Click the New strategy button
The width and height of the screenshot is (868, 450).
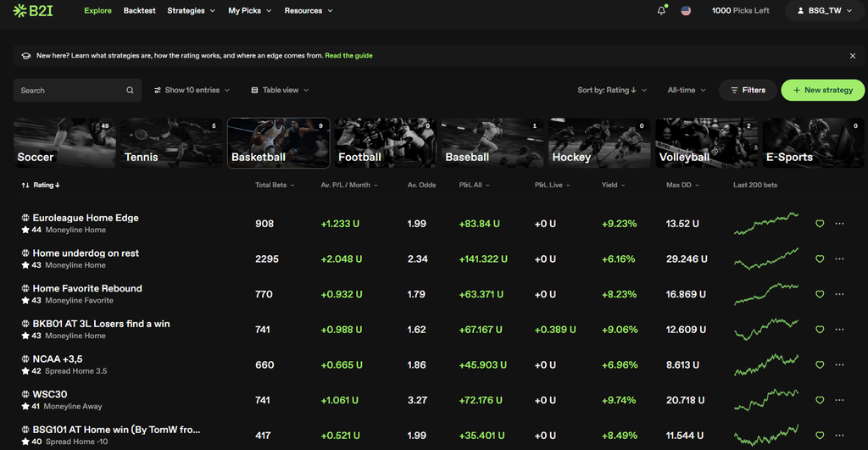click(822, 90)
